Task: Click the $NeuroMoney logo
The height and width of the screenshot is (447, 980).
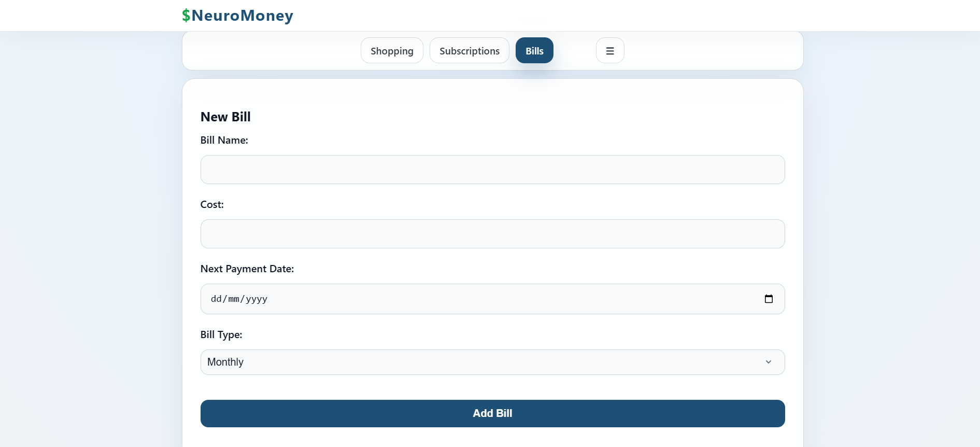Action: point(237,16)
